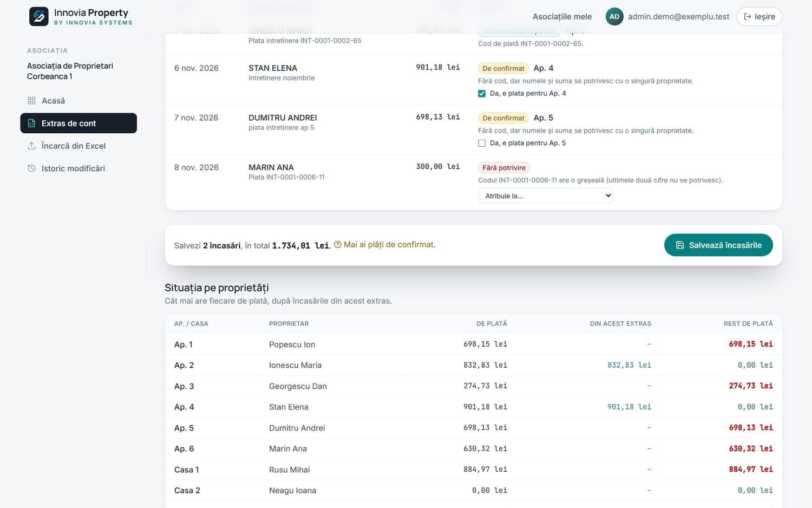
Task: Open the 'Atribuie la...' dropdown
Action: click(x=546, y=196)
